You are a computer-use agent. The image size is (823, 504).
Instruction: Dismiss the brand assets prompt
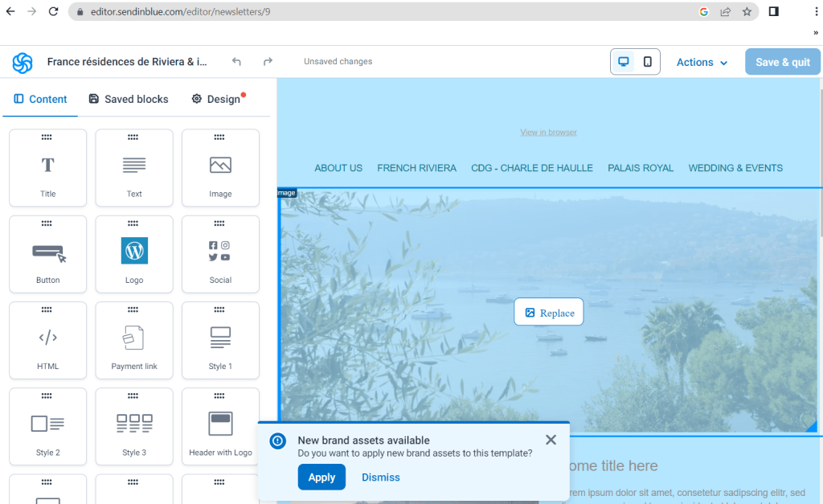(x=380, y=477)
